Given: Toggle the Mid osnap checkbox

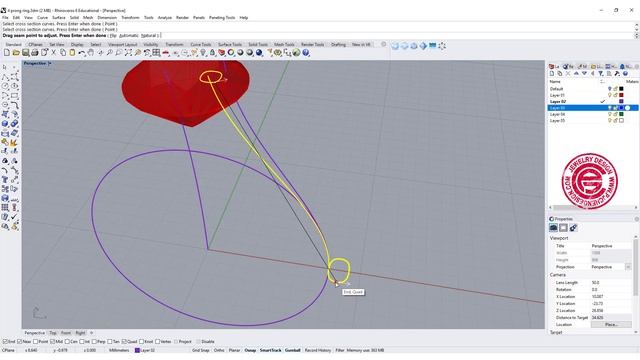Looking at the screenshot, I should click(52, 342).
